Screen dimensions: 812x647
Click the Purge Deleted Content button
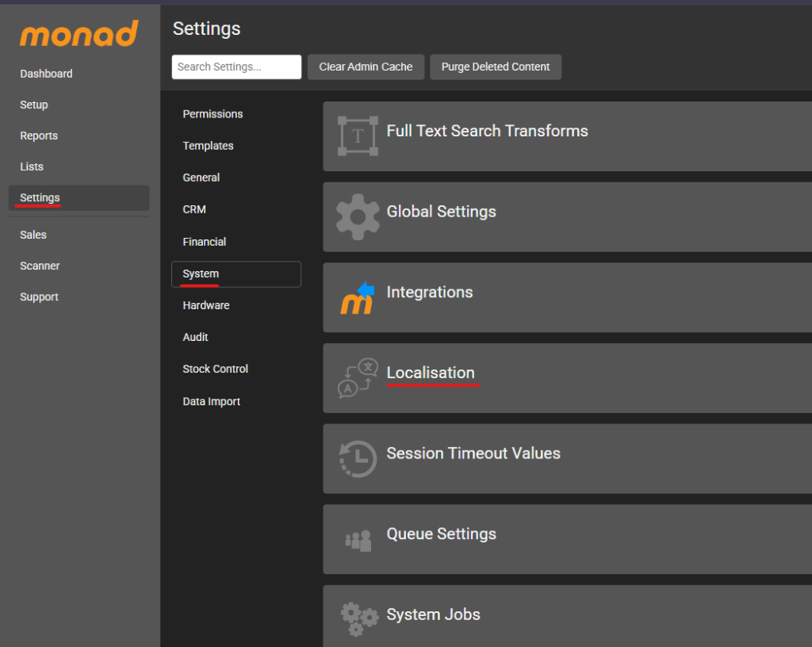tap(495, 67)
